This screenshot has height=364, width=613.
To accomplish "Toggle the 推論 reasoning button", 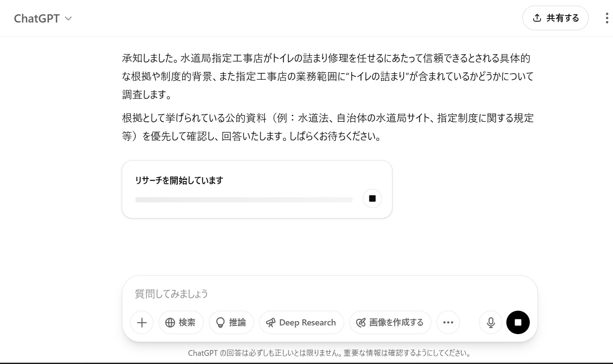I will click(232, 322).
